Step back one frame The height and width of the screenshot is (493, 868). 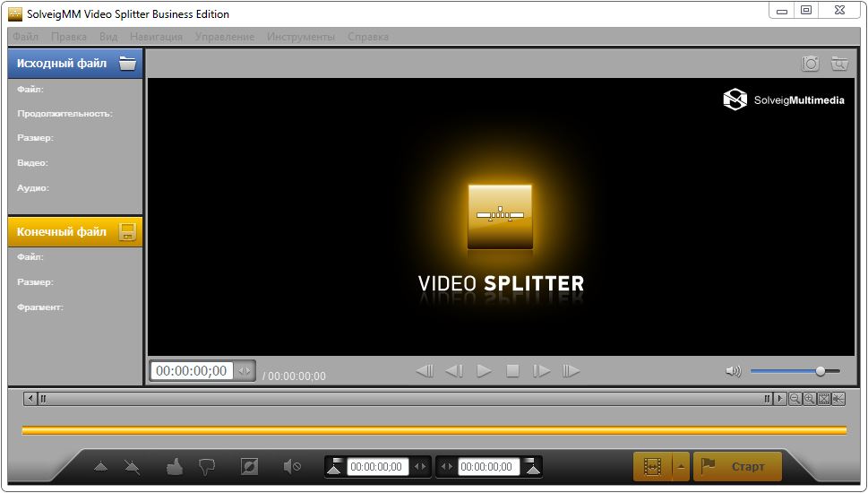pyautogui.click(x=454, y=370)
